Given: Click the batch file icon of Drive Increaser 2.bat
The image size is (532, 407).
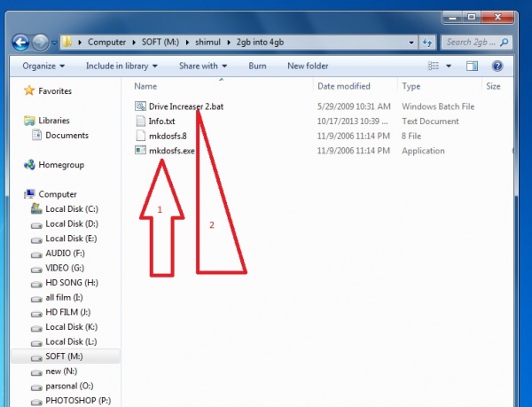Looking at the screenshot, I should (140, 106).
